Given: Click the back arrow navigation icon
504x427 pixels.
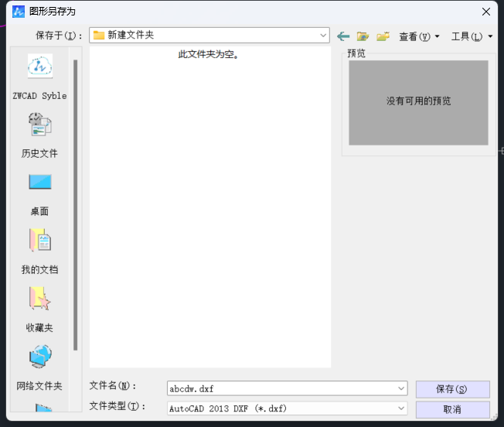Looking at the screenshot, I should click(x=343, y=36).
